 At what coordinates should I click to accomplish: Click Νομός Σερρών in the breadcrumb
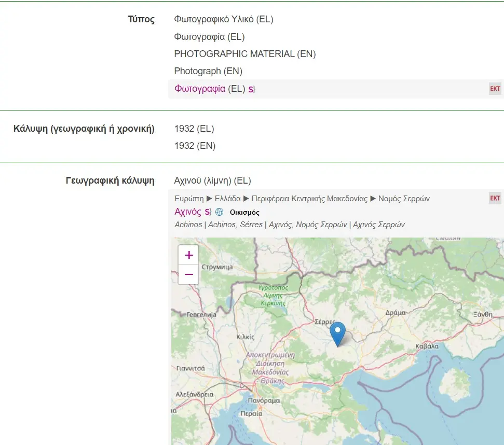point(404,199)
